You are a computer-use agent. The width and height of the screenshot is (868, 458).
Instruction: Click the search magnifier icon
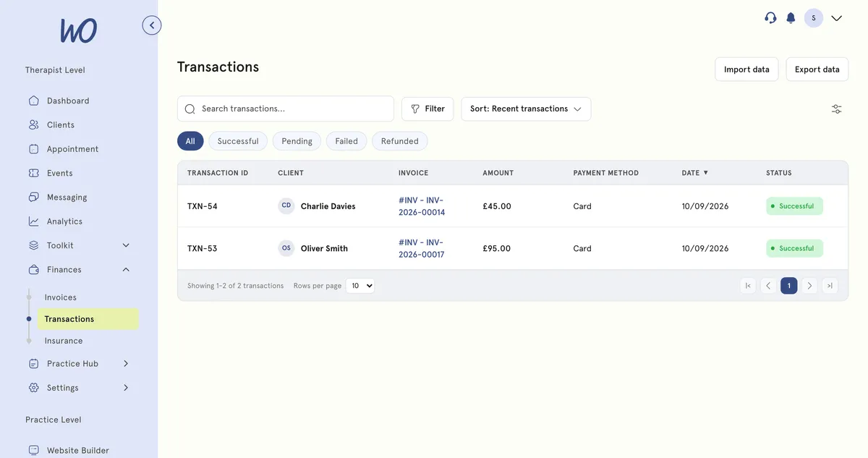click(x=190, y=109)
